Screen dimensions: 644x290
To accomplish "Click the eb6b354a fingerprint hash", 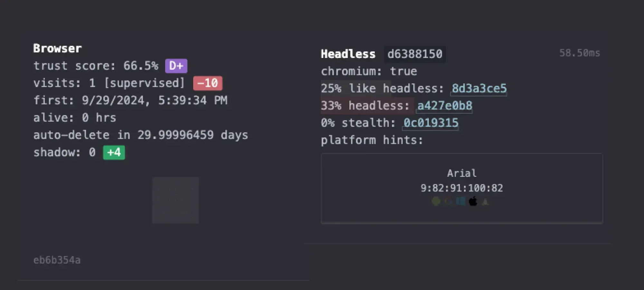I will (57, 260).
